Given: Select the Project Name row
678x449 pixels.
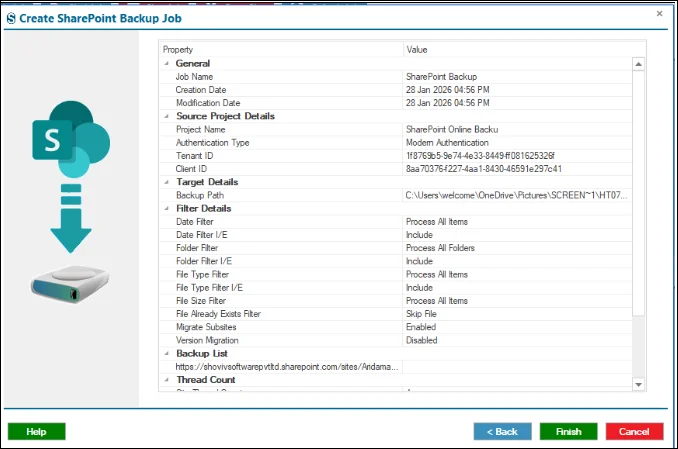Looking at the screenshot, I should pos(396,129).
